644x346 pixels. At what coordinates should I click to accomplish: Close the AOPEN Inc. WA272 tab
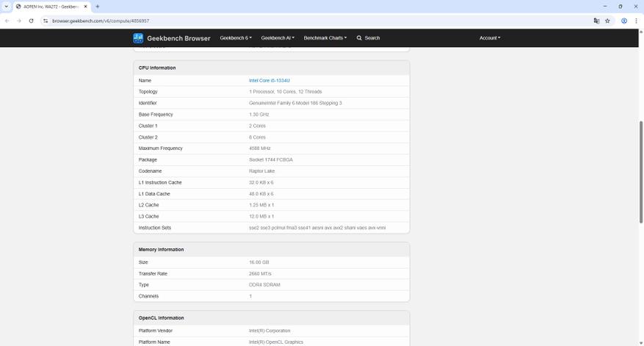point(85,7)
